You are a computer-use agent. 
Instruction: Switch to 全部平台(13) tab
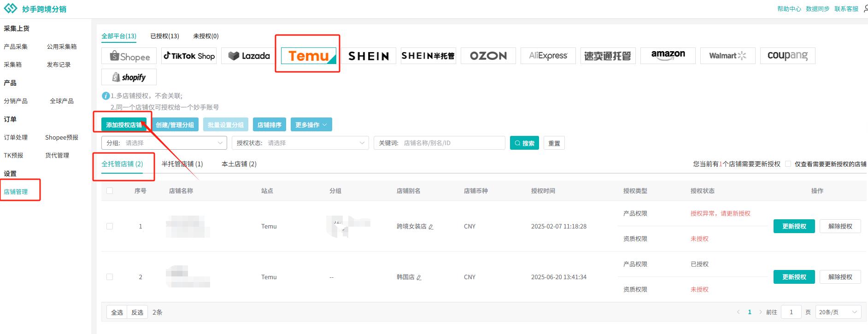point(119,36)
